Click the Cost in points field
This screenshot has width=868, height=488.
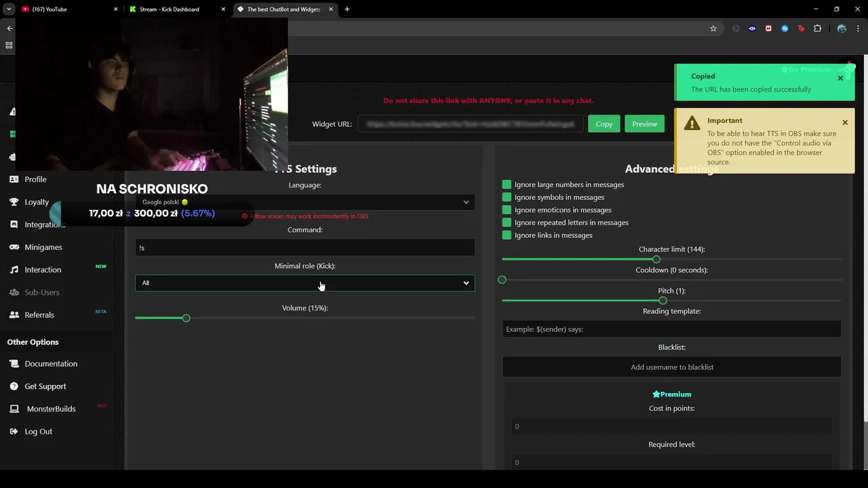point(671,426)
